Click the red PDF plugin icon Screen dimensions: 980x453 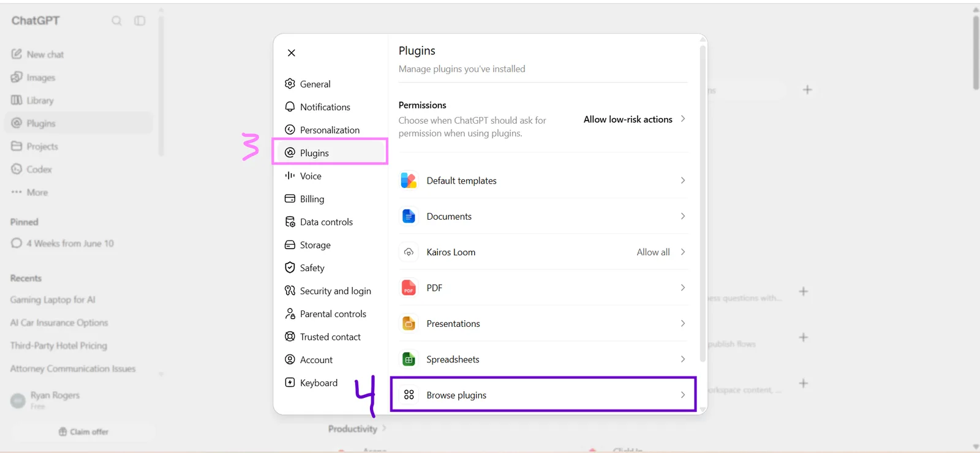[409, 288]
